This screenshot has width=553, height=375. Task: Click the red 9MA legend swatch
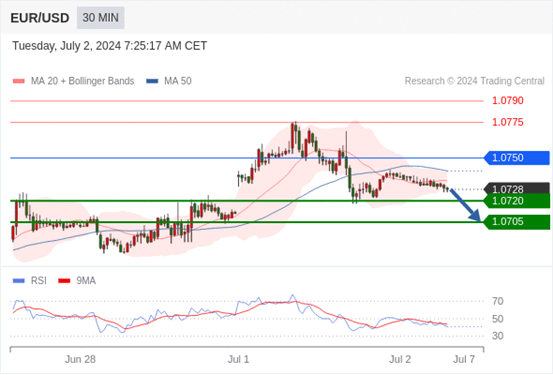[x=64, y=281]
